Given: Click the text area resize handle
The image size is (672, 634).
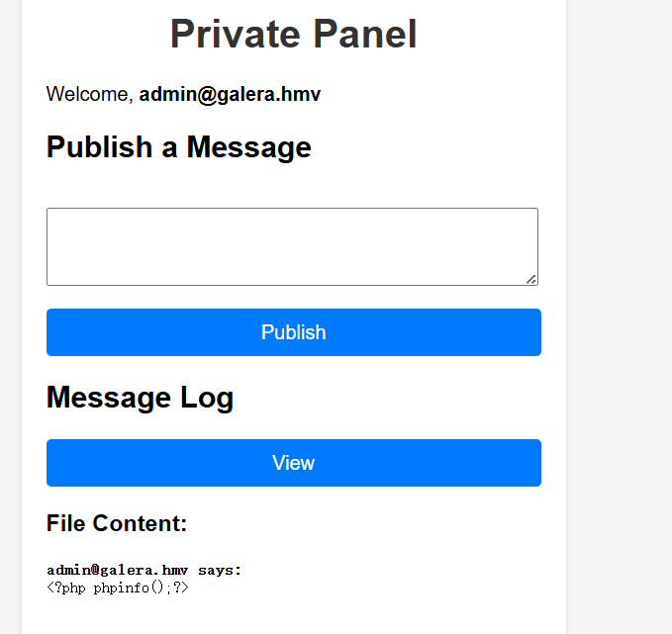Looking at the screenshot, I should click(531, 279).
